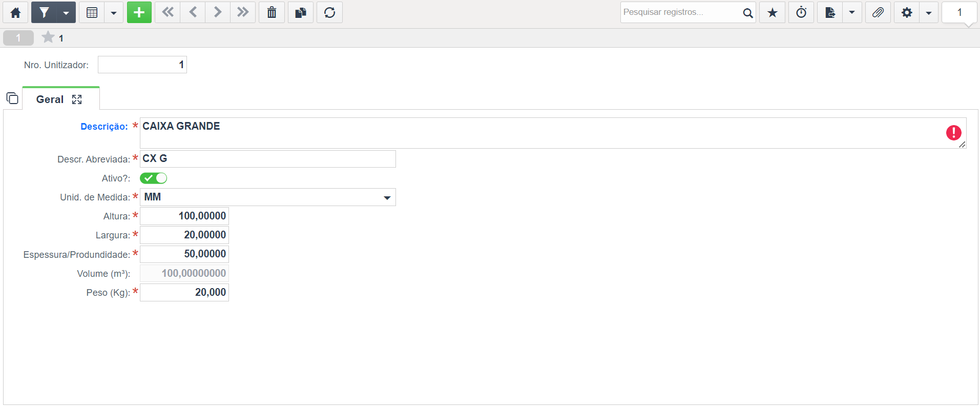Viewport: 980px width, 406px height.
Task: Click the Volume (m³) read-only field
Action: pos(184,273)
